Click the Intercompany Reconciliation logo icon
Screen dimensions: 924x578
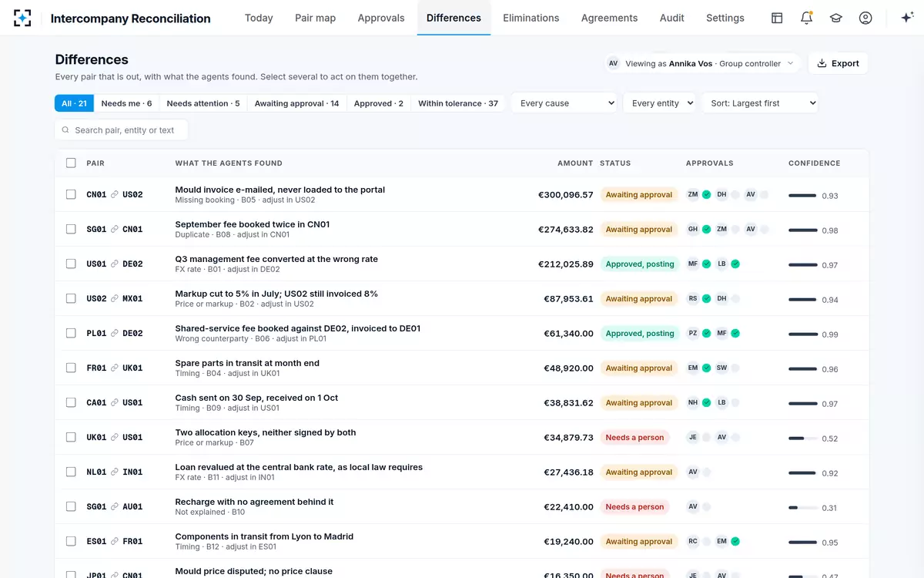coord(22,18)
